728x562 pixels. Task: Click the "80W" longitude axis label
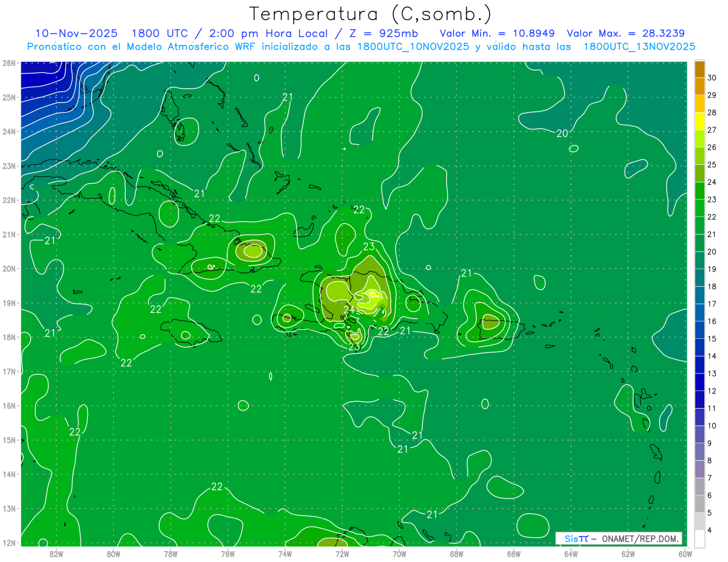pos(113,554)
